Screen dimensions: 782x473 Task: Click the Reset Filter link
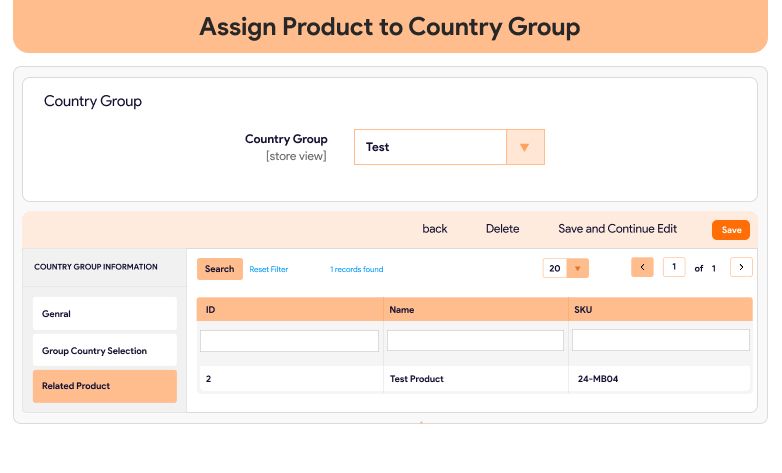pyautogui.click(x=269, y=269)
